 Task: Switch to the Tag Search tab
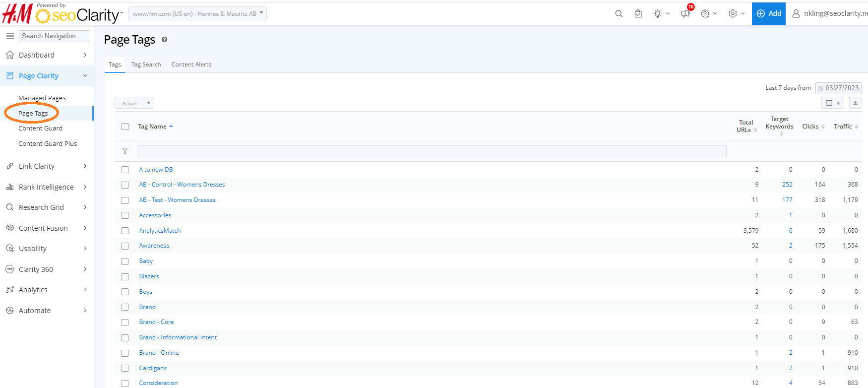click(146, 65)
